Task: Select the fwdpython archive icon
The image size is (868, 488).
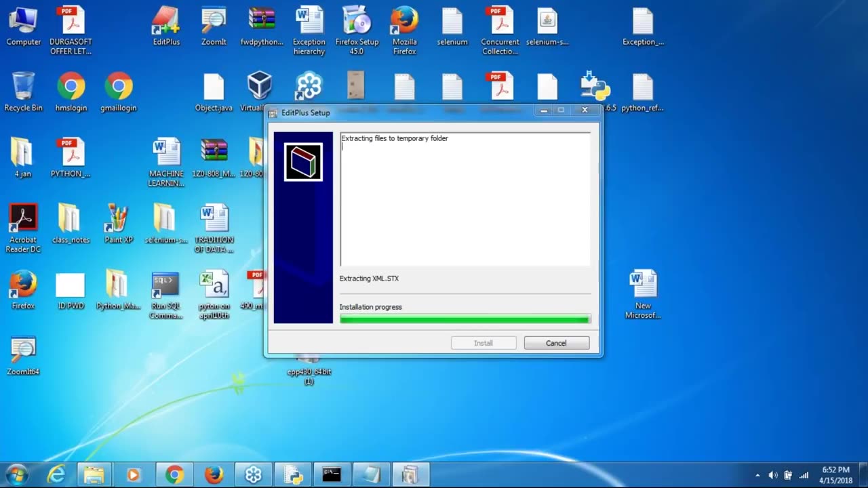Action: click(262, 27)
